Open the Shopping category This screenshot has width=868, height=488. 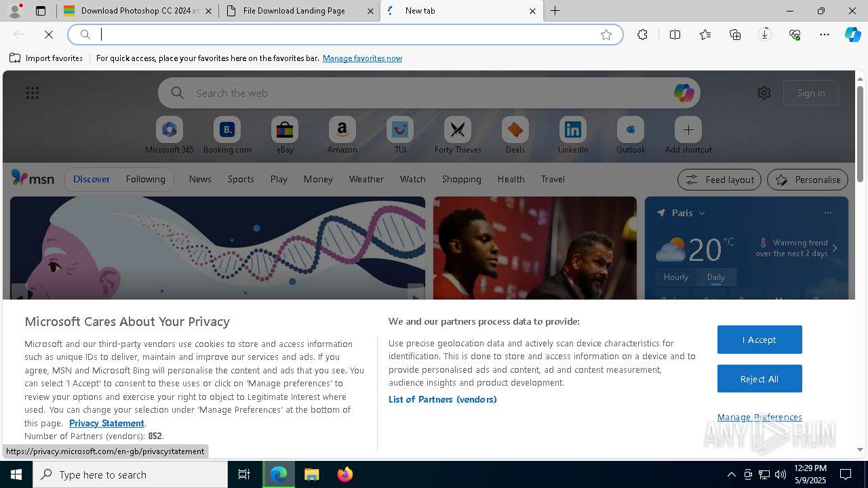[461, 179]
